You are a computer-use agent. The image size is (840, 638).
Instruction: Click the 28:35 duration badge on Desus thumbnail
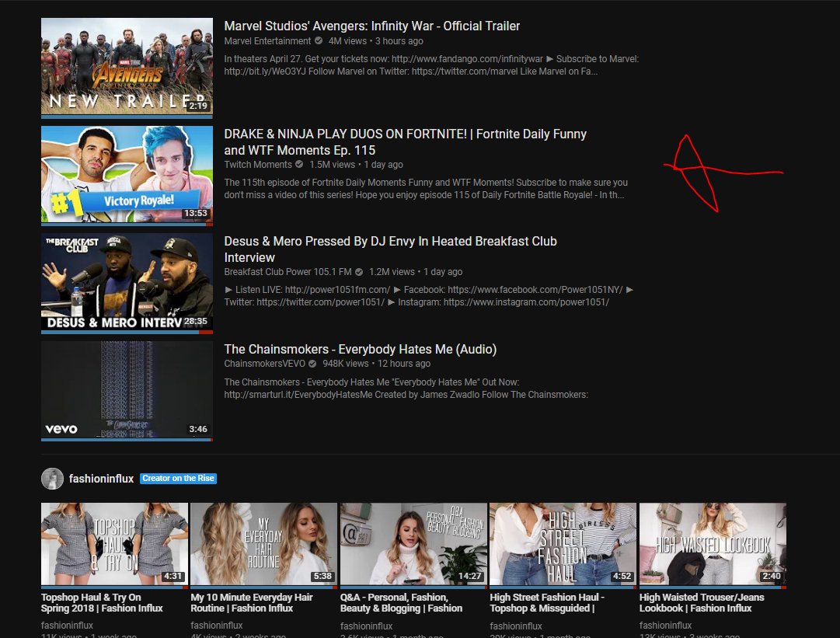pos(196,321)
